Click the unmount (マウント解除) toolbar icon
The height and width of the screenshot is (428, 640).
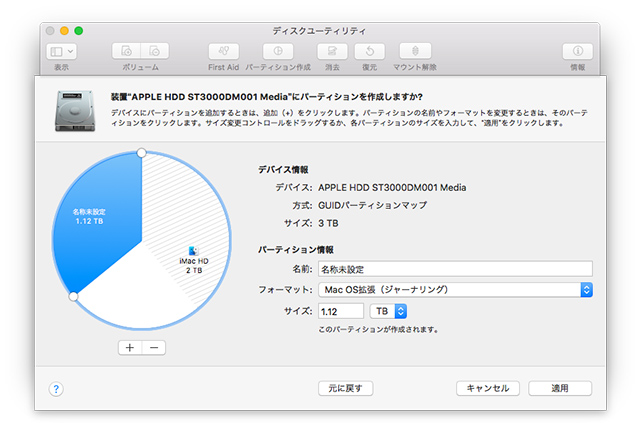(415, 51)
